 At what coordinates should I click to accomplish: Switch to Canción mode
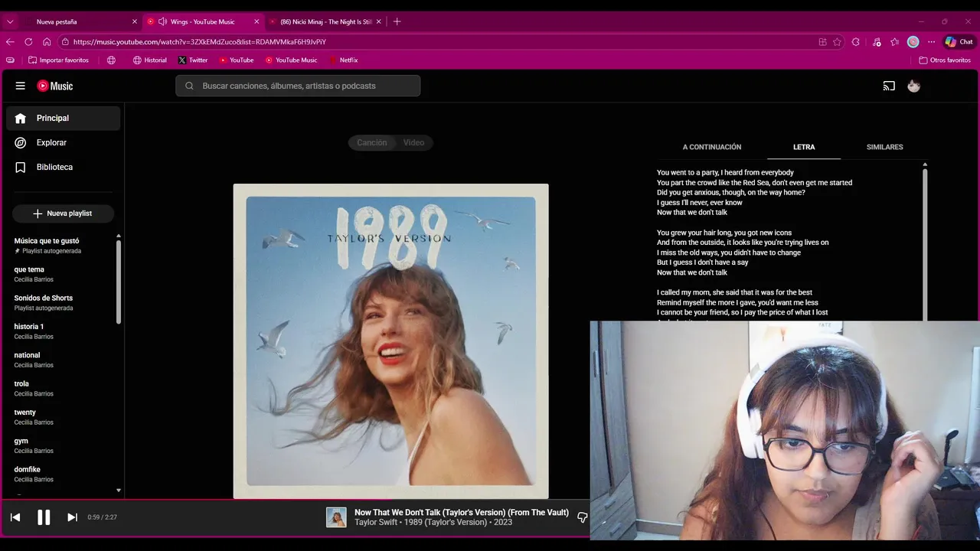coord(372,142)
